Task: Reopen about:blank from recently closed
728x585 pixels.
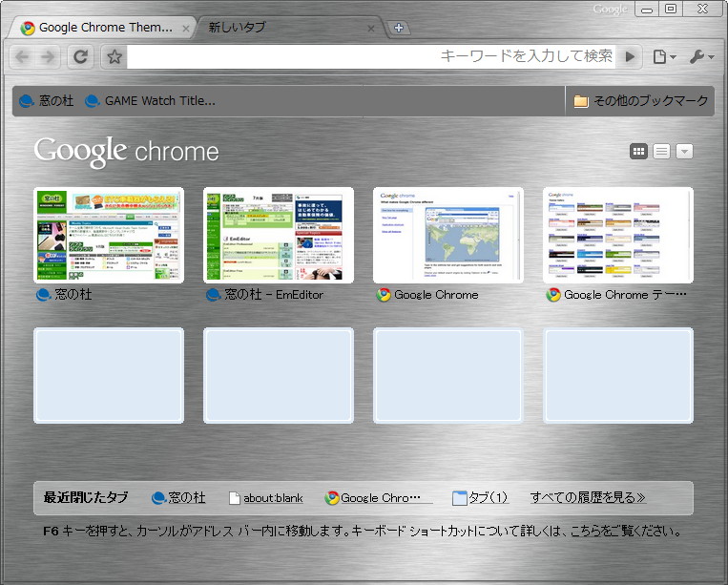Action: (266, 498)
